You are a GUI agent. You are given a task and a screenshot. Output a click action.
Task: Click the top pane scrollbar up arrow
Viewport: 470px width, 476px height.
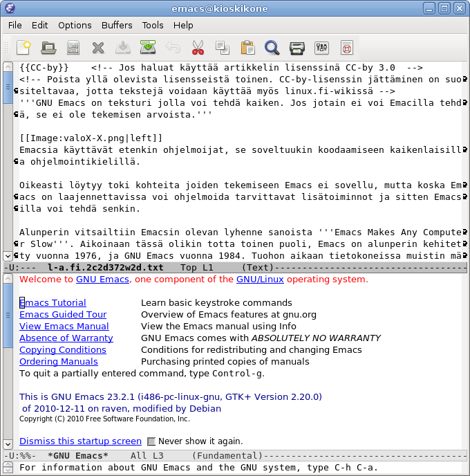pos(8,67)
